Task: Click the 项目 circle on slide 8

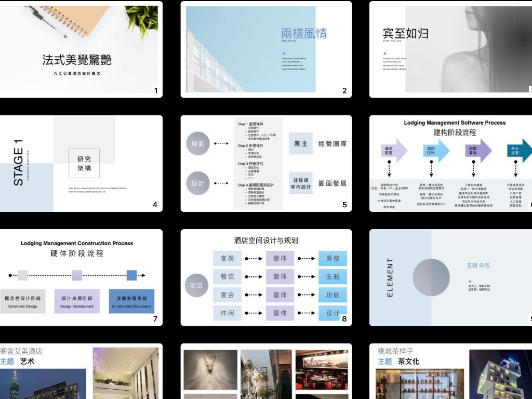Action: coord(197,286)
